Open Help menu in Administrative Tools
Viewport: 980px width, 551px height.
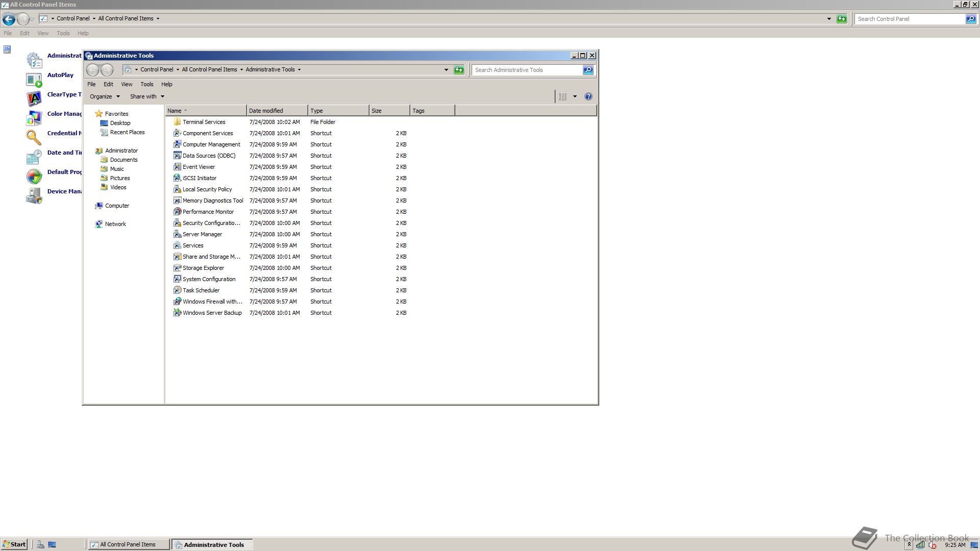click(167, 84)
